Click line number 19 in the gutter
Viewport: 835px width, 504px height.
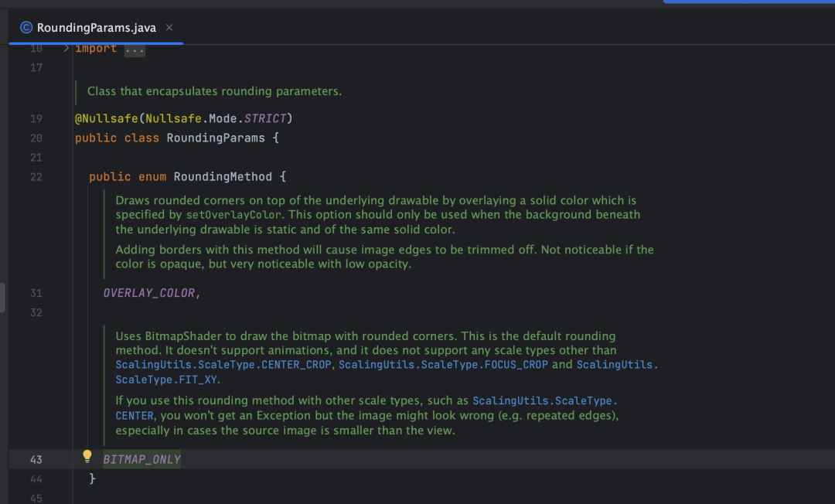pos(36,119)
